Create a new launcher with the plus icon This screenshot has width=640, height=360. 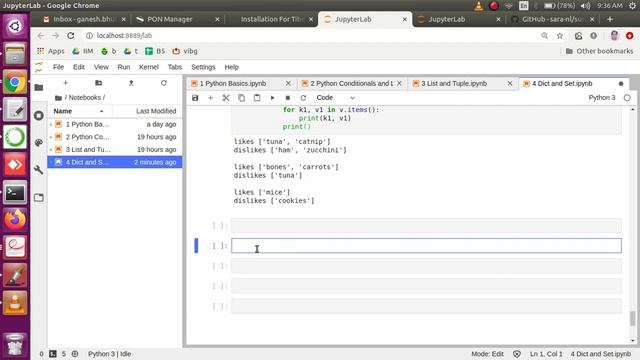[65, 83]
